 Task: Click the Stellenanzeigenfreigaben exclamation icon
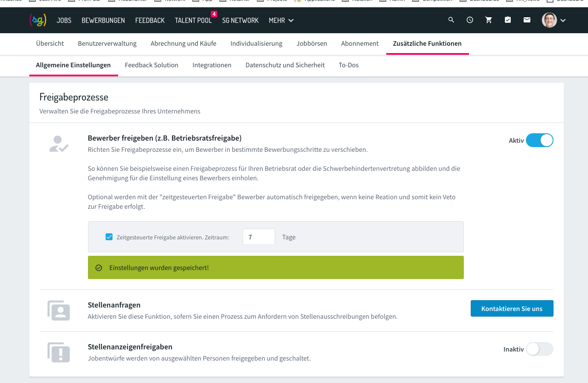[x=59, y=352]
